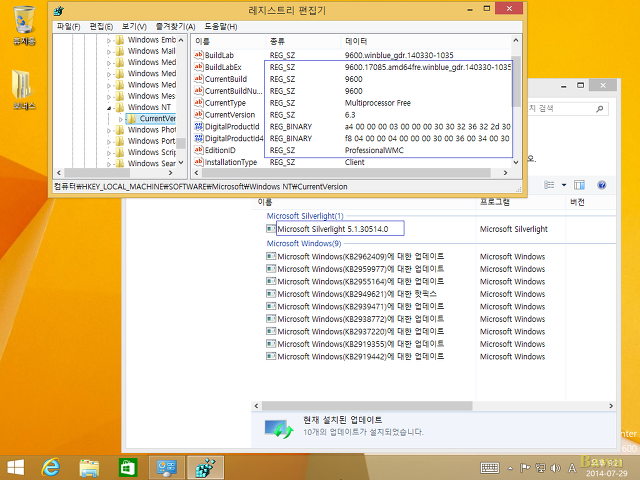
Task: Select the CurrentBuildNu... value row
Action: point(352,91)
